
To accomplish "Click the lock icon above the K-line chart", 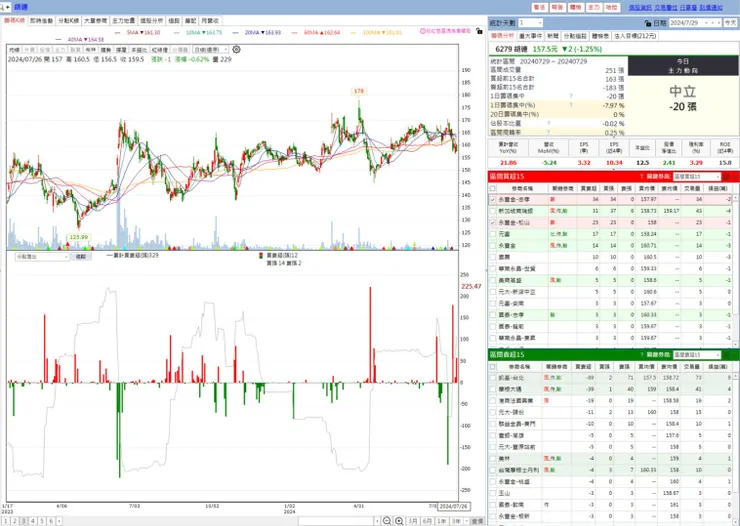I will click(479, 31).
